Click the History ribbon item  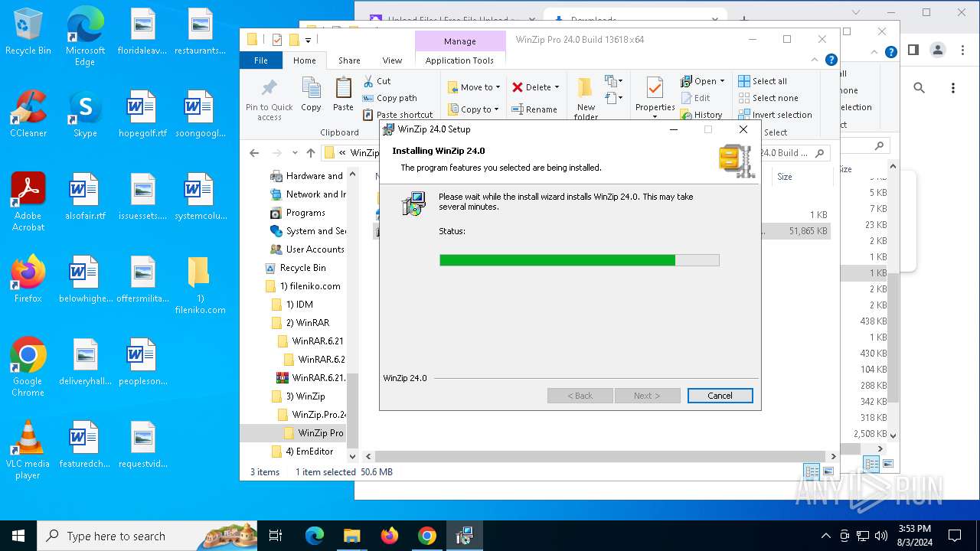click(x=701, y=115)
